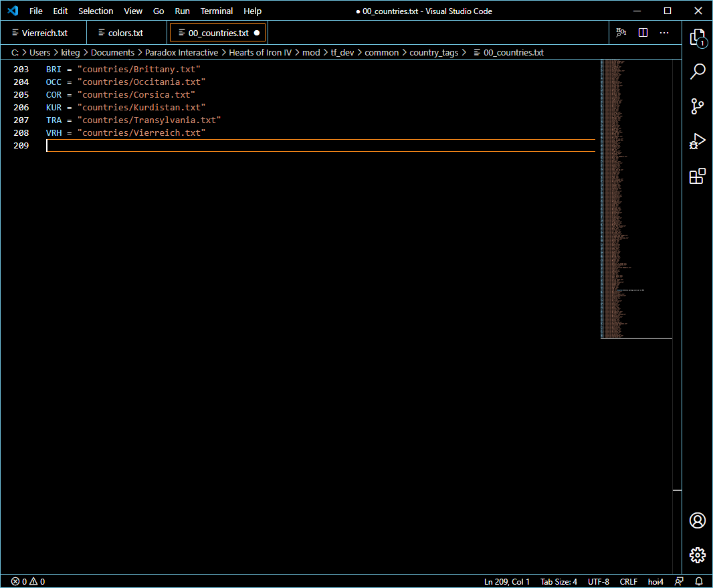Expand the Paradox Interactive breadcrumb

181,52
